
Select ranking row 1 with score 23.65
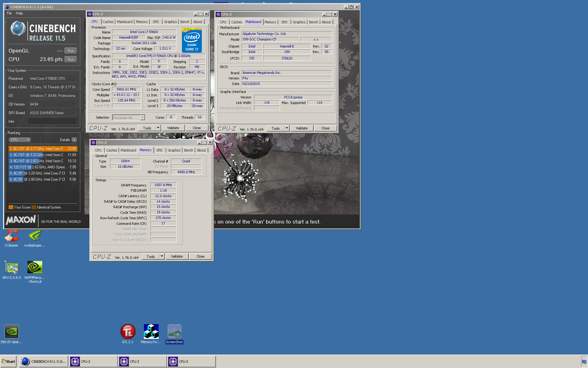pyautogui.click(x=43, y=149)
